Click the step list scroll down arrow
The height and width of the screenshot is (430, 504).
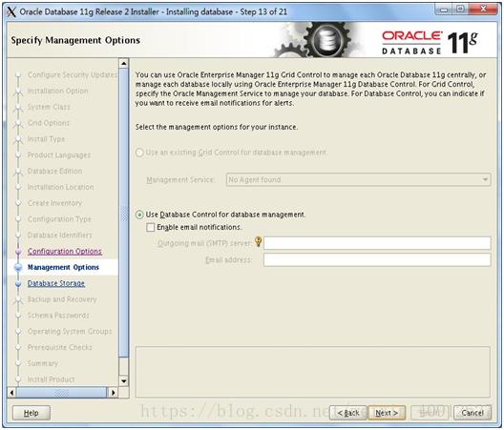click(124, 380)
